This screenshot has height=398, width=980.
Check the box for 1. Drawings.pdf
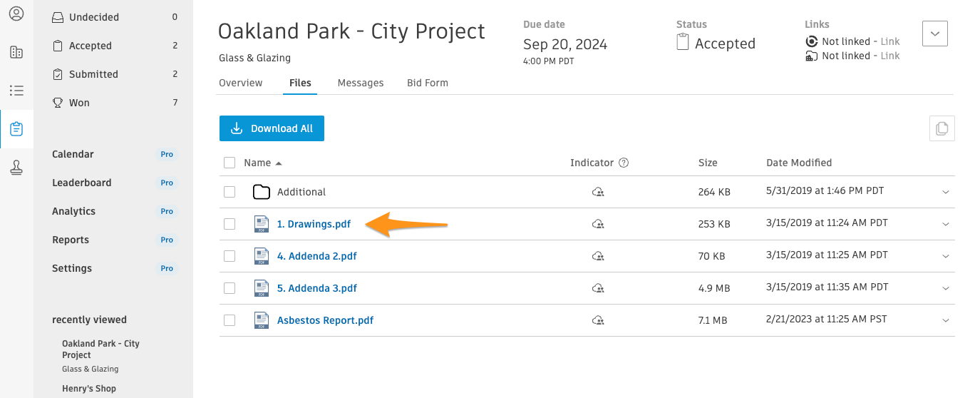229,224
